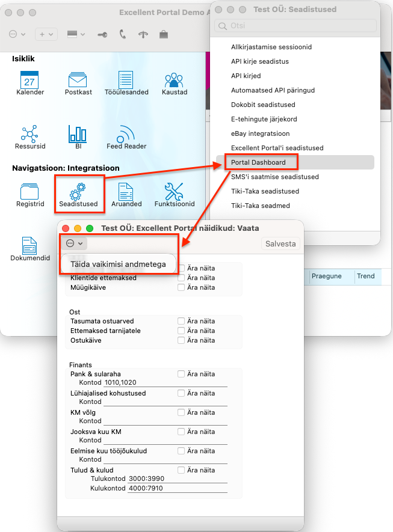Image resolution: width=393 pixels, height=532 pixels.
Task: Enable Ära näita for Tasumata ostuarved
Action: pyautogui.click(x=181, y=321)
